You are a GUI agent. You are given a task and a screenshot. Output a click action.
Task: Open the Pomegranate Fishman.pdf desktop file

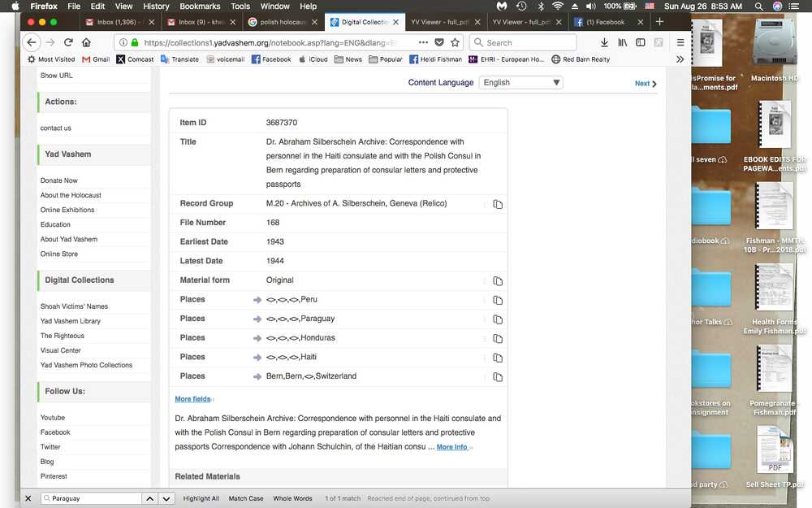[x=774, y=381]
